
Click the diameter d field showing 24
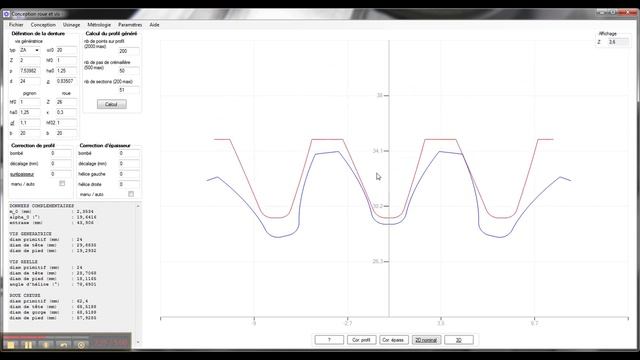pos(30,81)
